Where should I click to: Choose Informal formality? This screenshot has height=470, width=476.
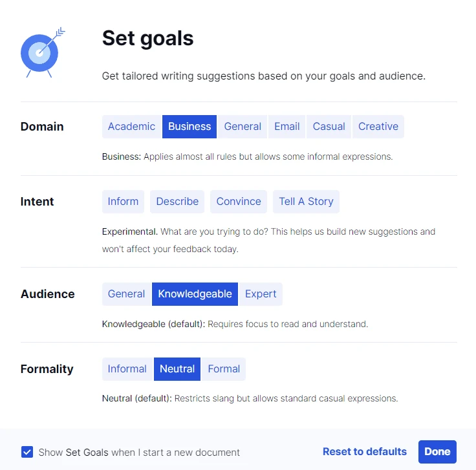coord(127,369)
